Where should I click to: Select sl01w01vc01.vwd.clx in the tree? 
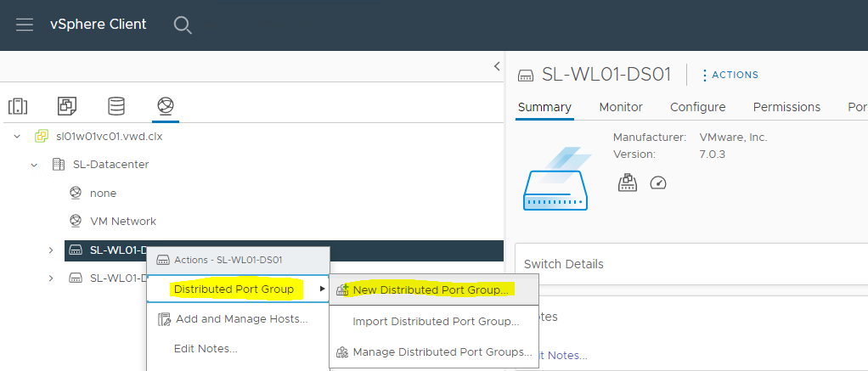click(110, 136)
